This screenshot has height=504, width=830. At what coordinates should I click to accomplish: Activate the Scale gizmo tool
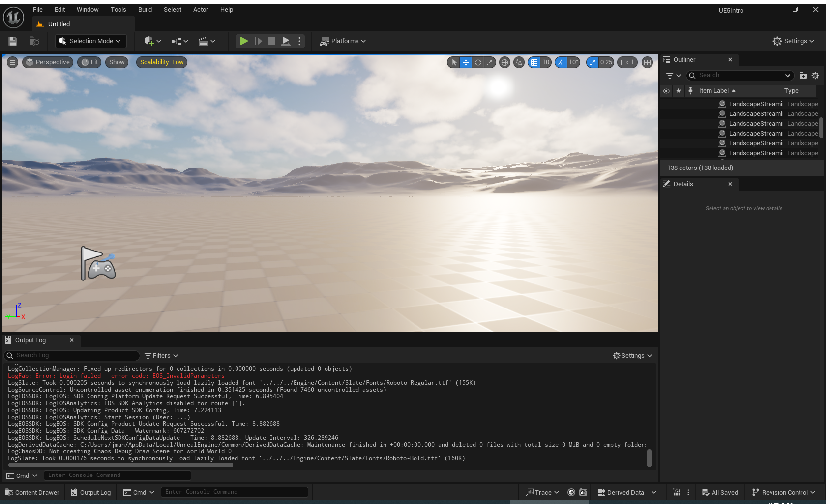[x=490, y=62]
